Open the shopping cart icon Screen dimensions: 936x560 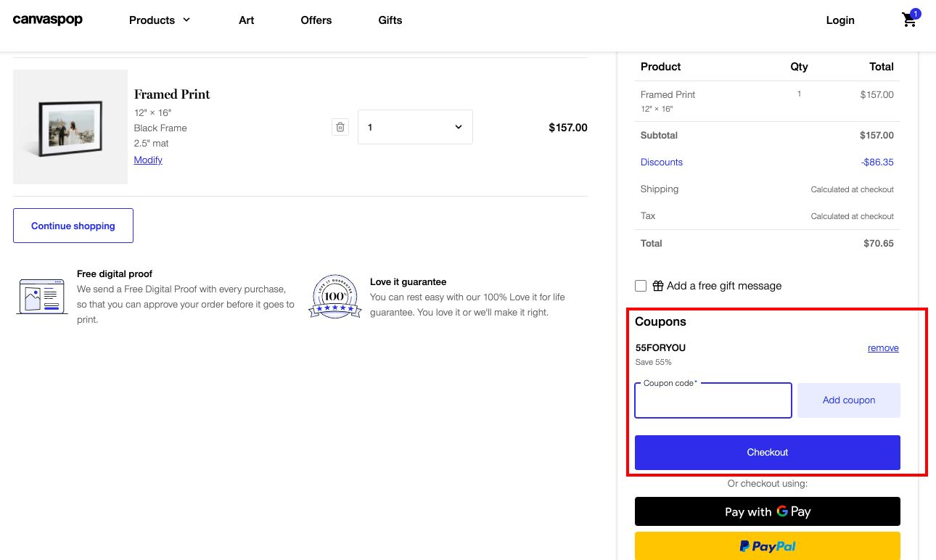(910, 19)
